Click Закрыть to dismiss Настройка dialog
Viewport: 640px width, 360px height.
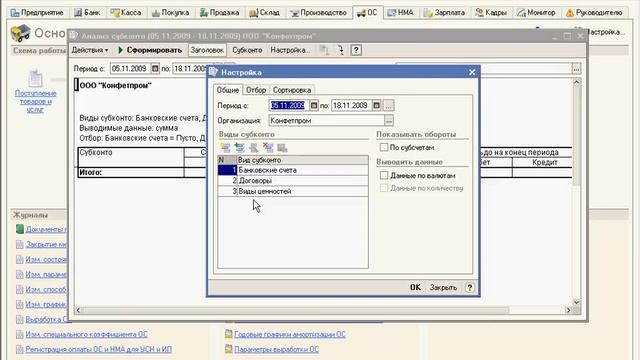tap(443, 287)
